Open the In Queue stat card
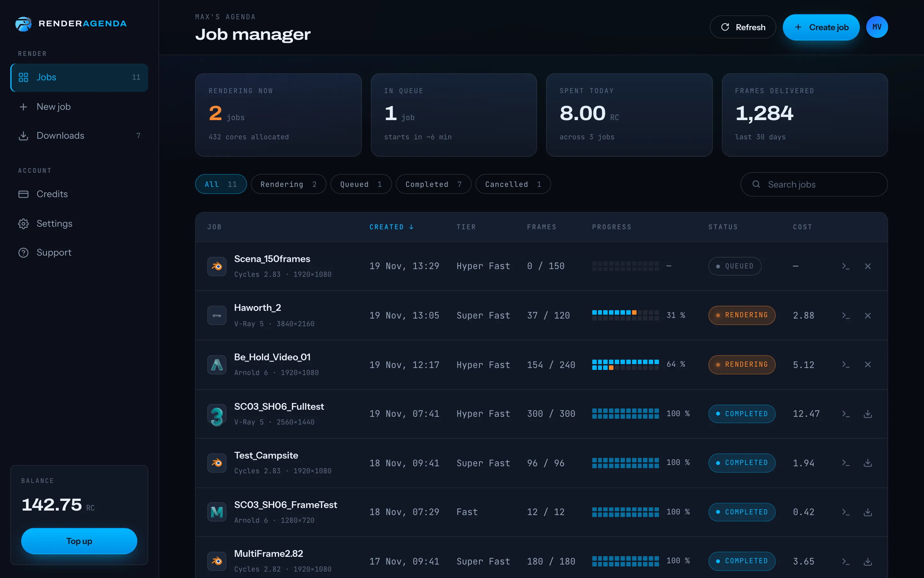Viewport: 924px width, 578px height. pos(454,115)
